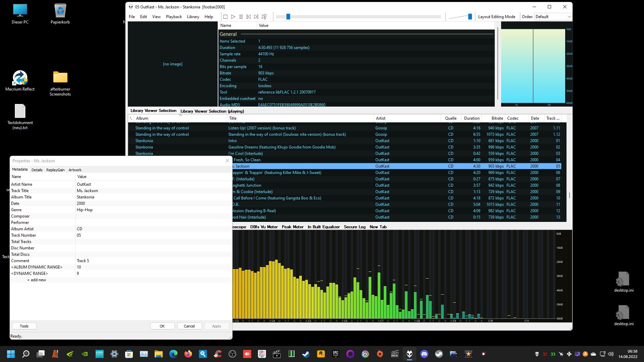
Task: Open the New Tab panel tab
Action: [x=378, y=227]
